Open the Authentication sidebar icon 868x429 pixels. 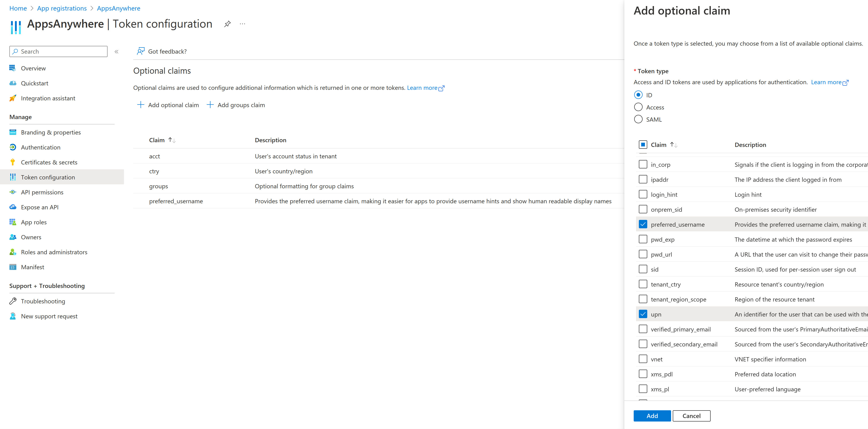pyautogui.click(x=13, y=147)
